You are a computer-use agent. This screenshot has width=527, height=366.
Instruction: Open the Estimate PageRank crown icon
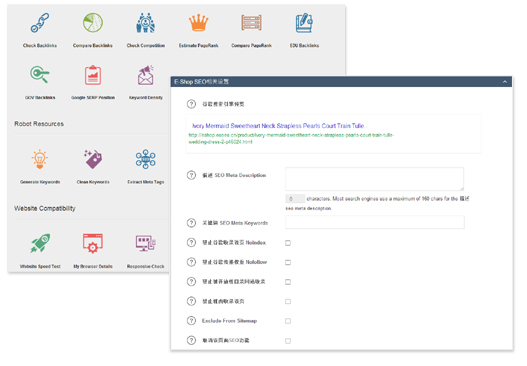[x=198, y=23]
